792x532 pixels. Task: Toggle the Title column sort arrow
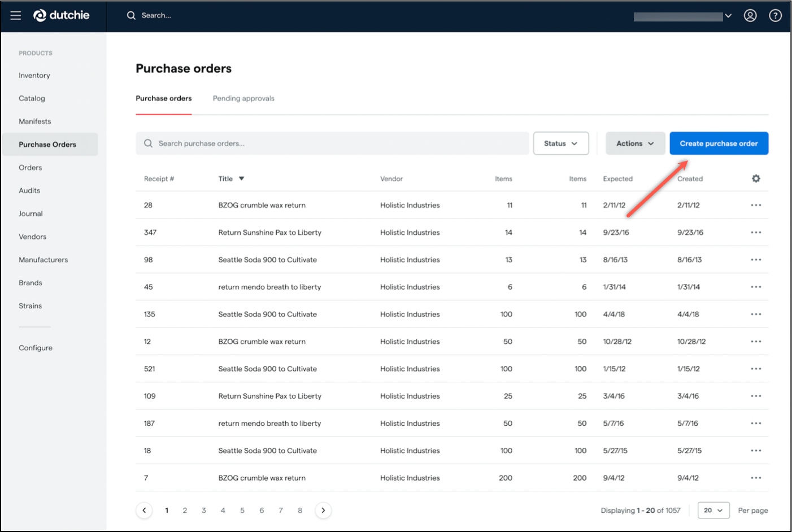coord(242,178)
